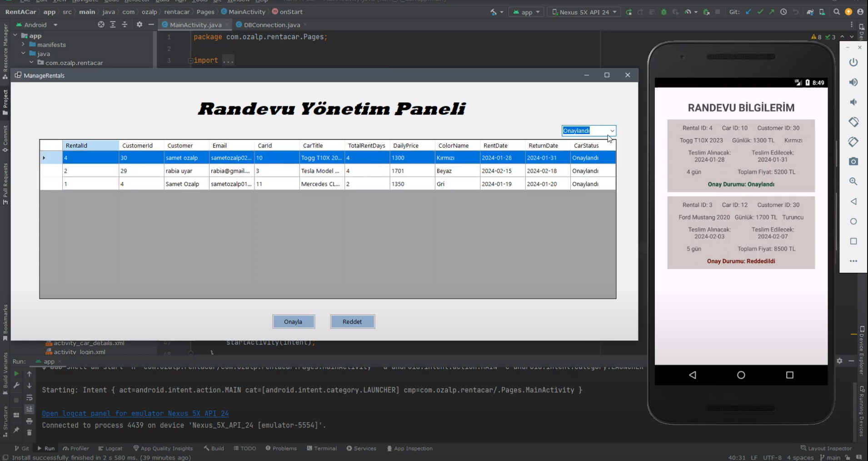Switch to the DBConnection.java editor tab

coord(271,25)
